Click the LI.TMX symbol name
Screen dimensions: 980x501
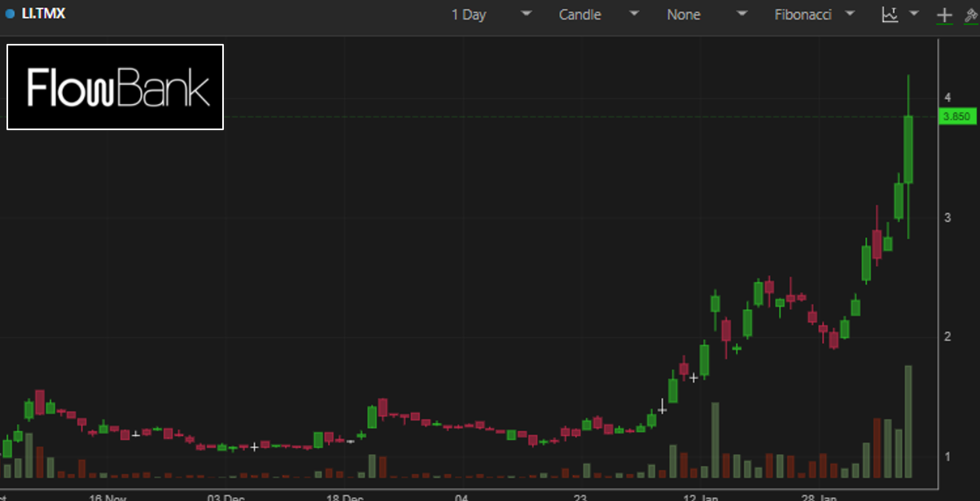point(43,14)
